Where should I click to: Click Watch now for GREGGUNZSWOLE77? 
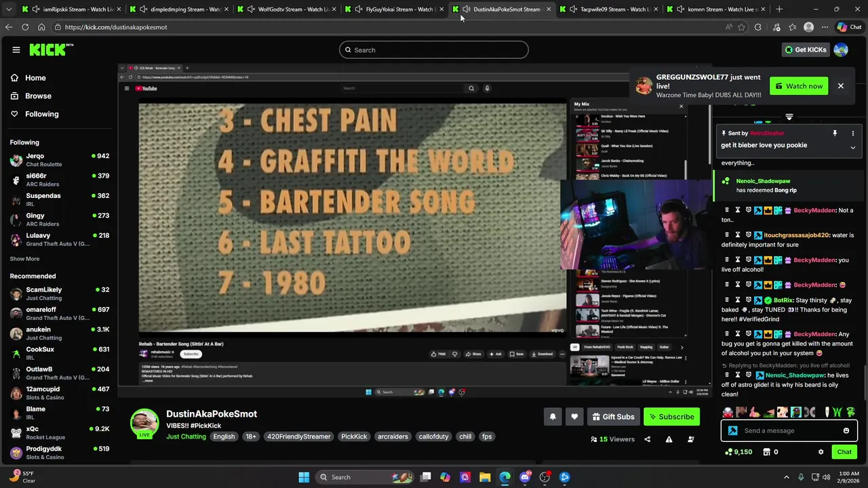(799, 86)
